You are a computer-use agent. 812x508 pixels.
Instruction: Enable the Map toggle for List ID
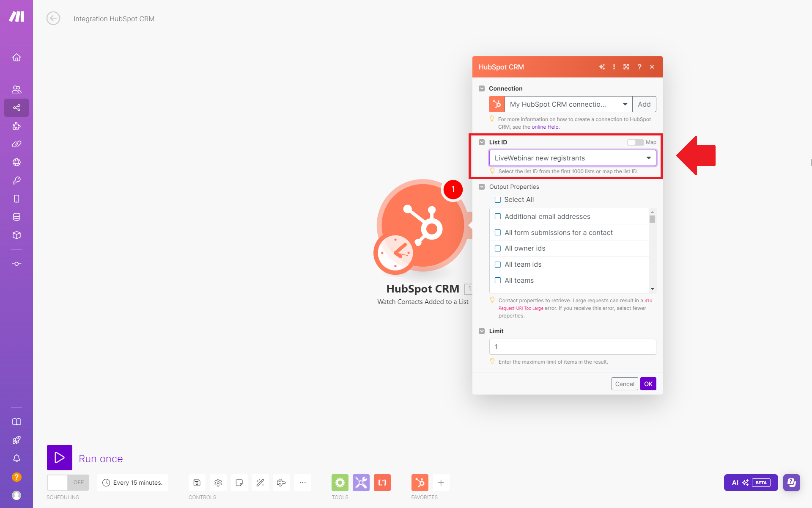(x=635, y=142)
